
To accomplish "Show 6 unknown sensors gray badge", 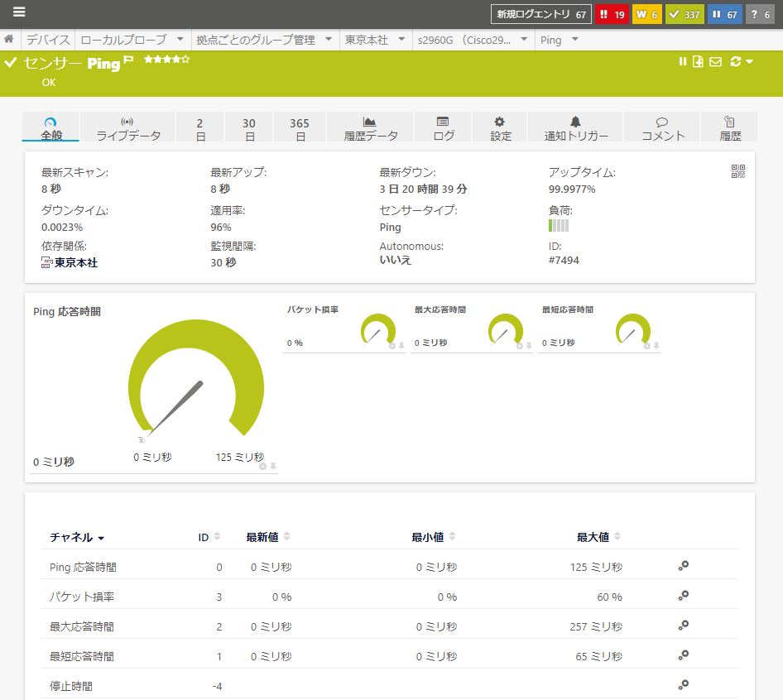I will 761,14.
